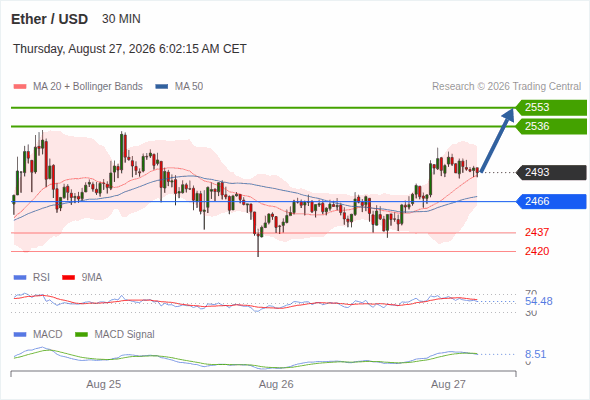The width and height of the screenshot is (590, 400).
Task: Click the blue 2466 pivot price tag
Action: (x=551, y=201)
